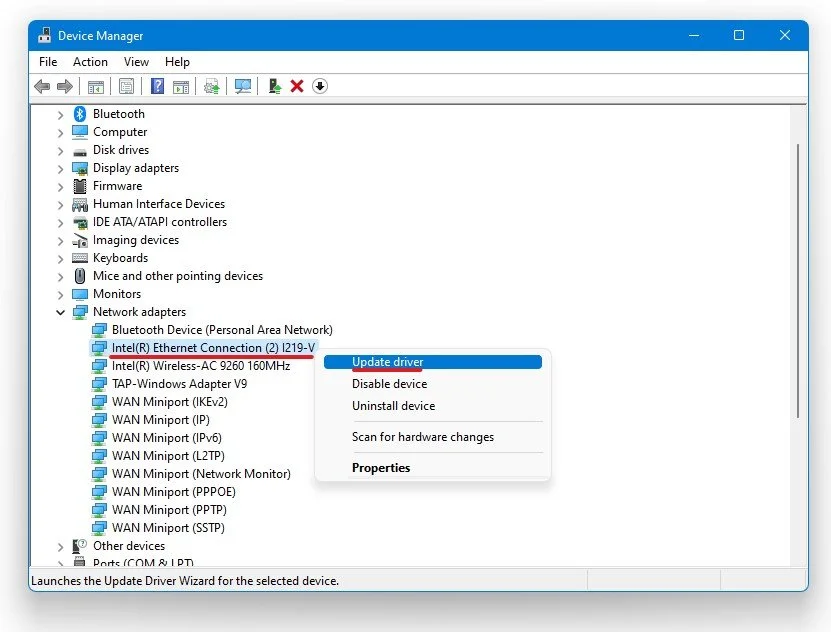The image size is (831, 632).
Task: Click the Back arrow toolbar icon
Action: (x=42, y=86)
